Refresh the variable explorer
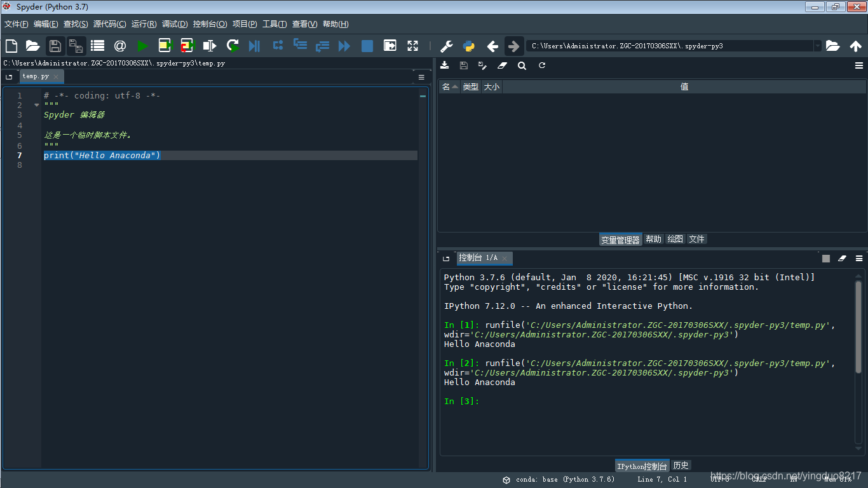The image size is (868, 488). 542,65
